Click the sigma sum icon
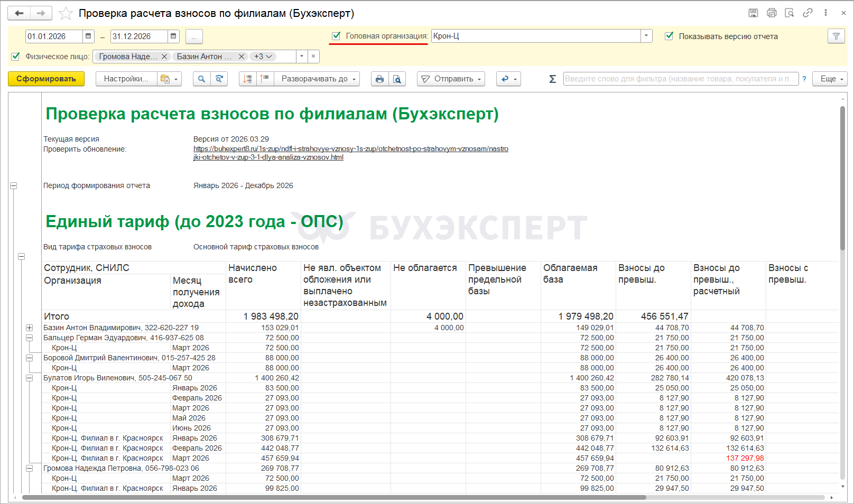854x504 pixels. click(552, 79)
